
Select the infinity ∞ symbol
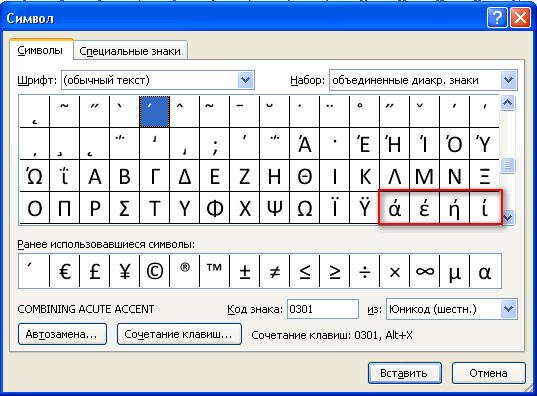click(x=424, y=271)
